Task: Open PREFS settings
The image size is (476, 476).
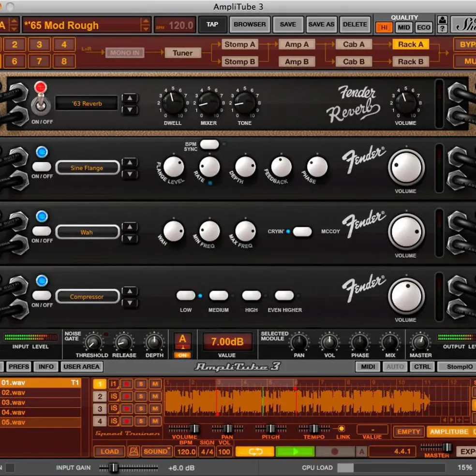Action: coord(19,367)
